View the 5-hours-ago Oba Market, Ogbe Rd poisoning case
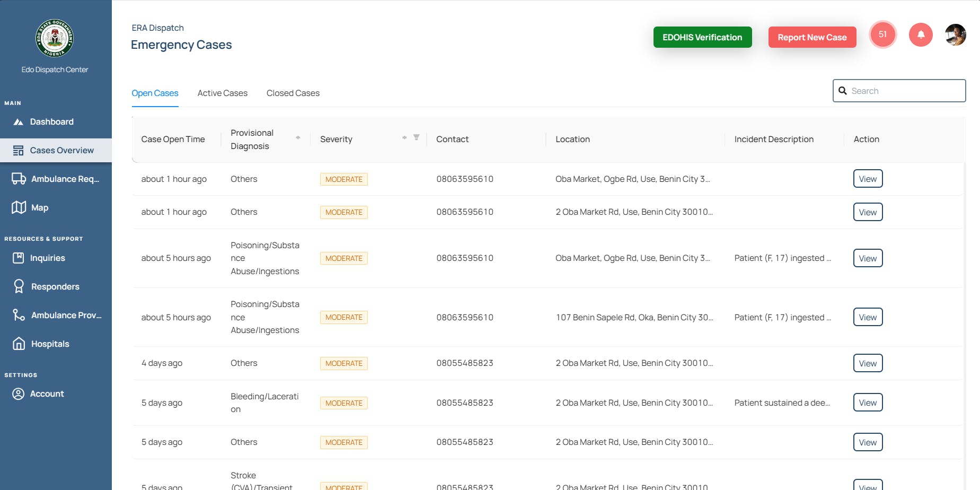 (x=868, y=258)
